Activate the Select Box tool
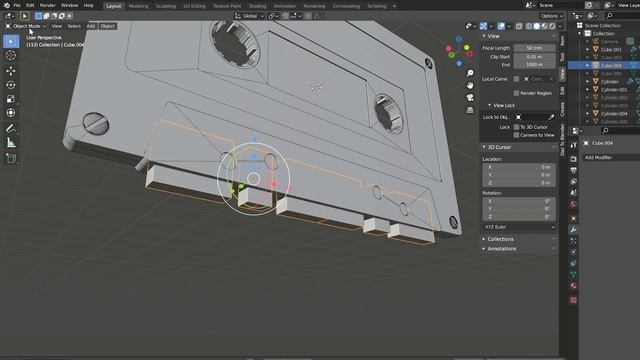Viewport: 640px width, 360px height. (x=11, y=41)
